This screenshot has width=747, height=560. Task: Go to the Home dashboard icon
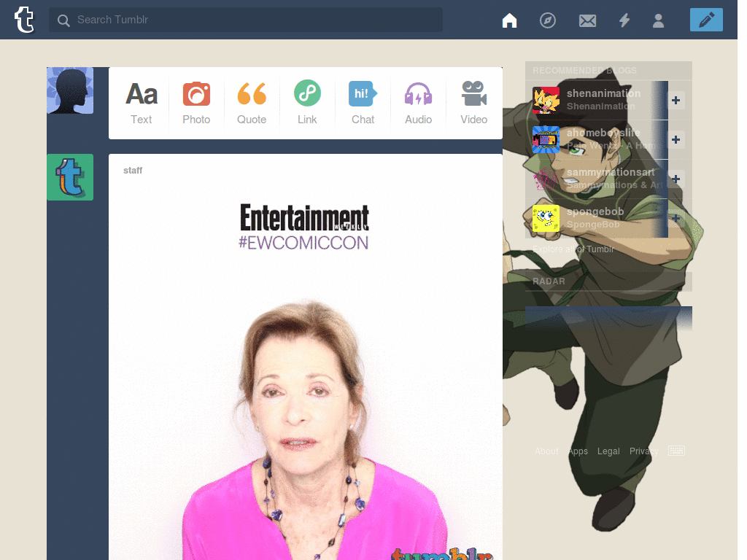(509, 20)
